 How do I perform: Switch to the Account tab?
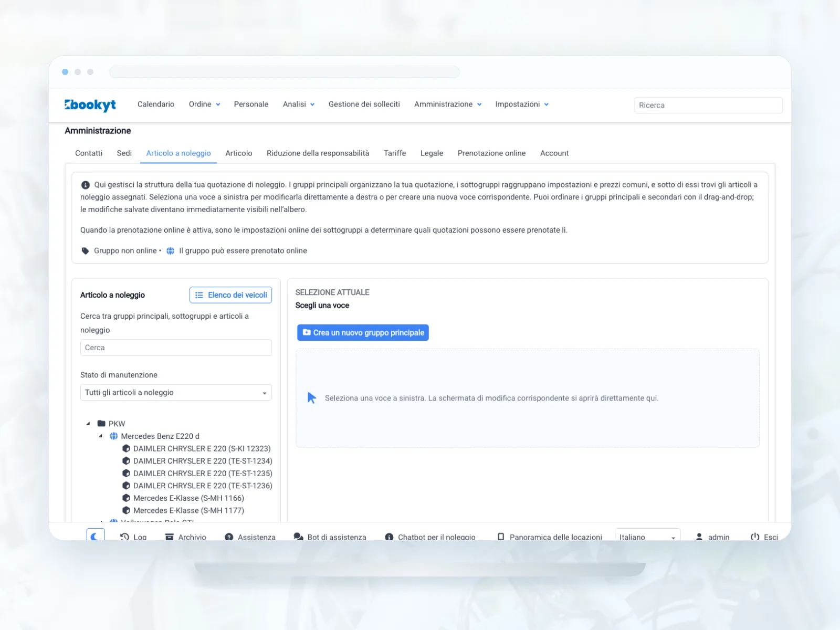click(x=554, y=153)
